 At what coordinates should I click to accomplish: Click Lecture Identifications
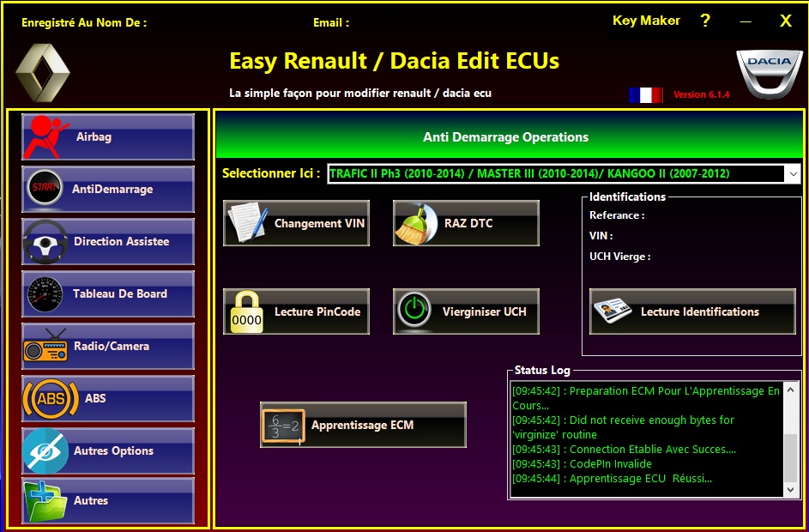[x=692, y=311]
